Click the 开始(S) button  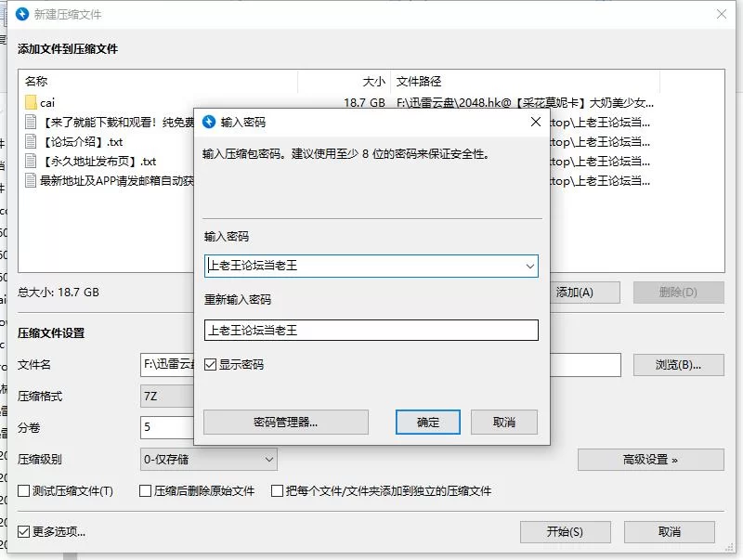point(565,532)
